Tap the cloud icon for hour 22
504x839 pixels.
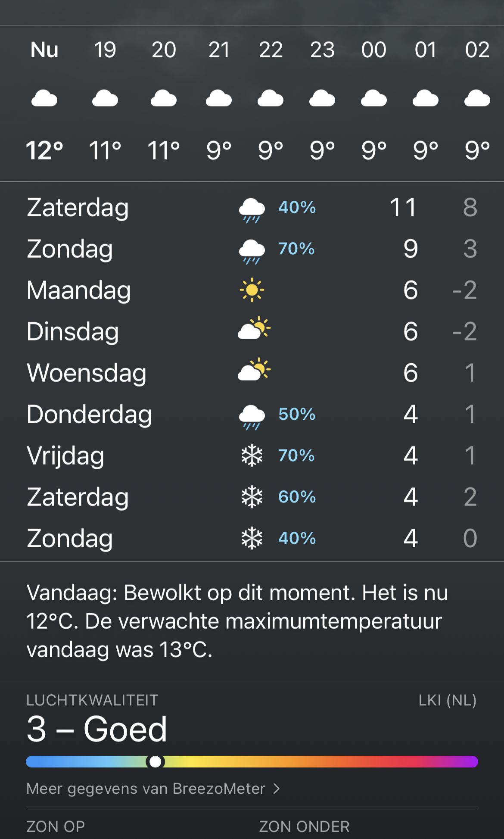[271, 99]
